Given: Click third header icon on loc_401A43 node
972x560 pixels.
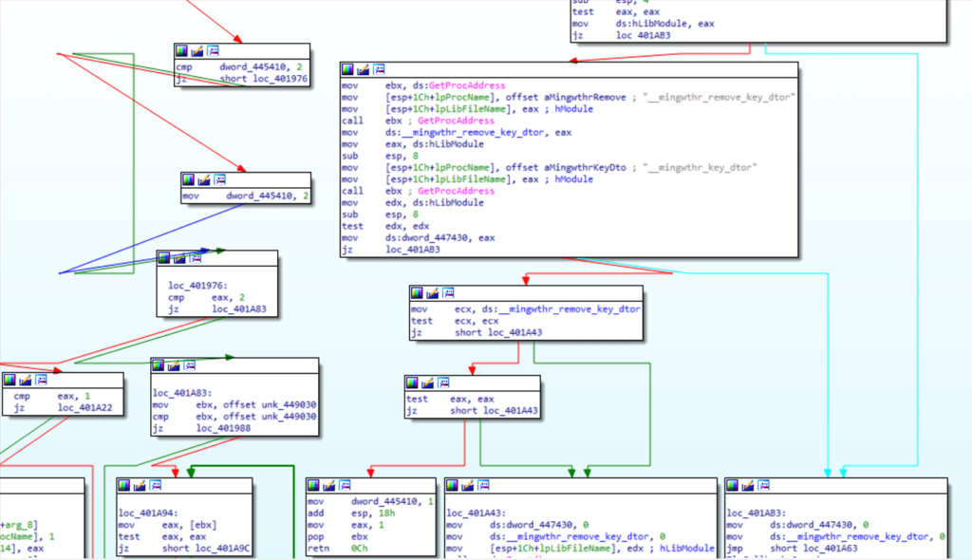Looking at the screenshot, I should 483,485.
